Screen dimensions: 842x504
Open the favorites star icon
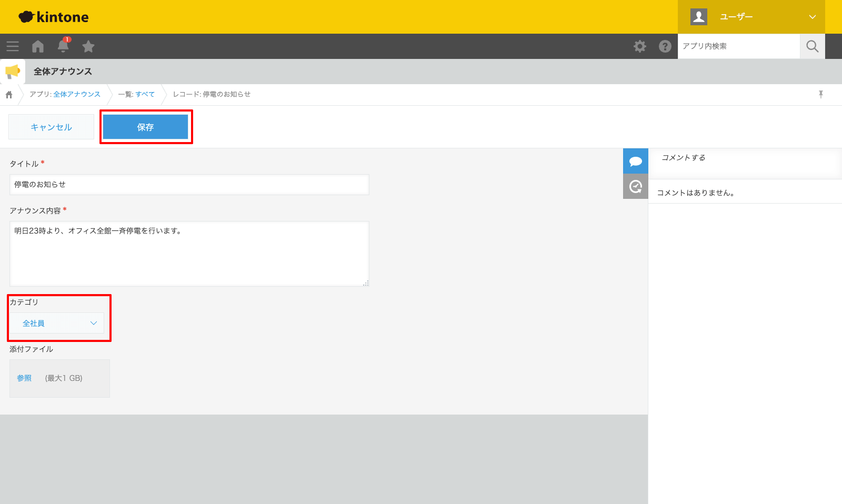click(88, 46)
